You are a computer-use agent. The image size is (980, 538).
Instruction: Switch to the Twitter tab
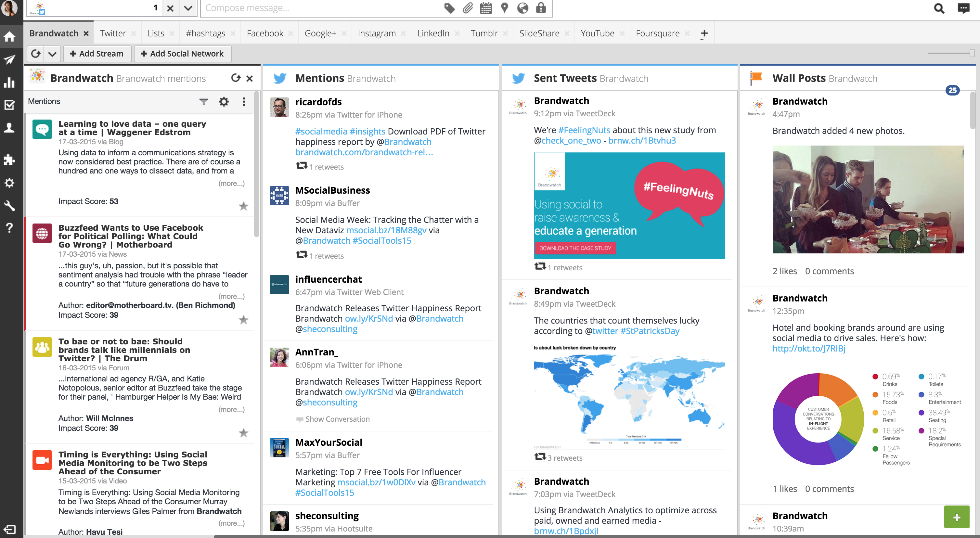pyautogui.click(x=113, y=33)
